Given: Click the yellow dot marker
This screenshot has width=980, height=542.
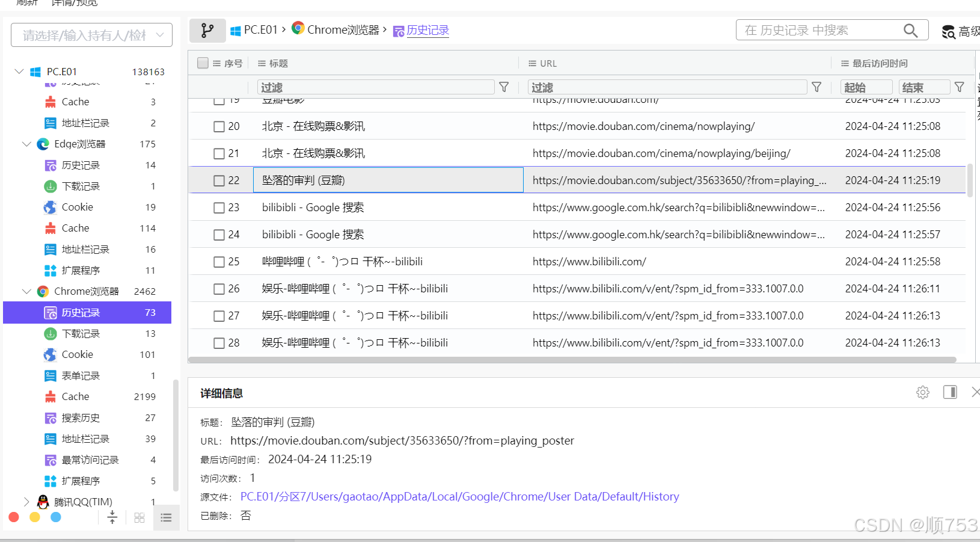Looking at the screenshot, I should (x=35, y=517).
